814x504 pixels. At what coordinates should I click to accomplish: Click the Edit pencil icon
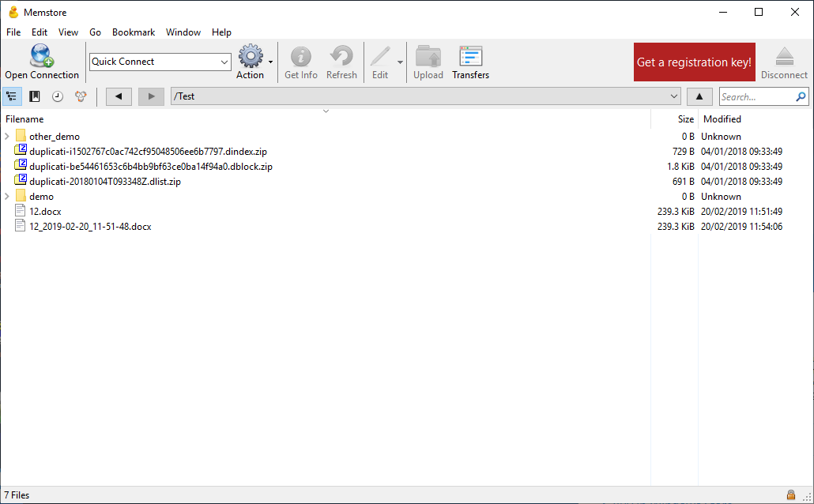pyautogui.click(x=380, y=56)
